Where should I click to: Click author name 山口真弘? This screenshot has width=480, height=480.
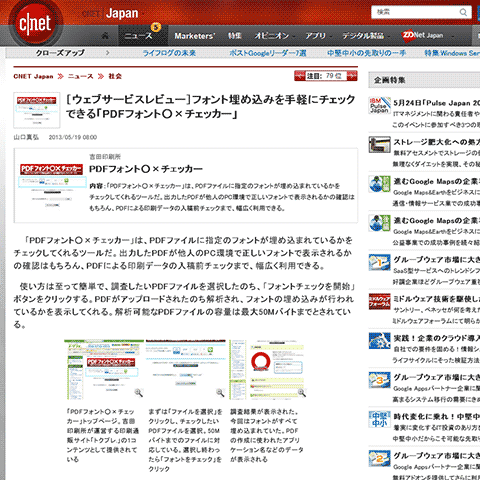click(26, 137)
